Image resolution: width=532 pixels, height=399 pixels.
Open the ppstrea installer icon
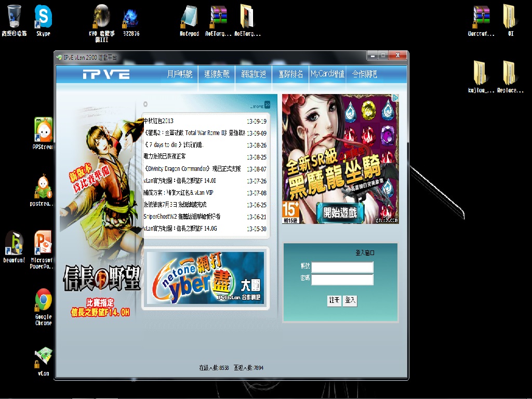pos(43,190)
